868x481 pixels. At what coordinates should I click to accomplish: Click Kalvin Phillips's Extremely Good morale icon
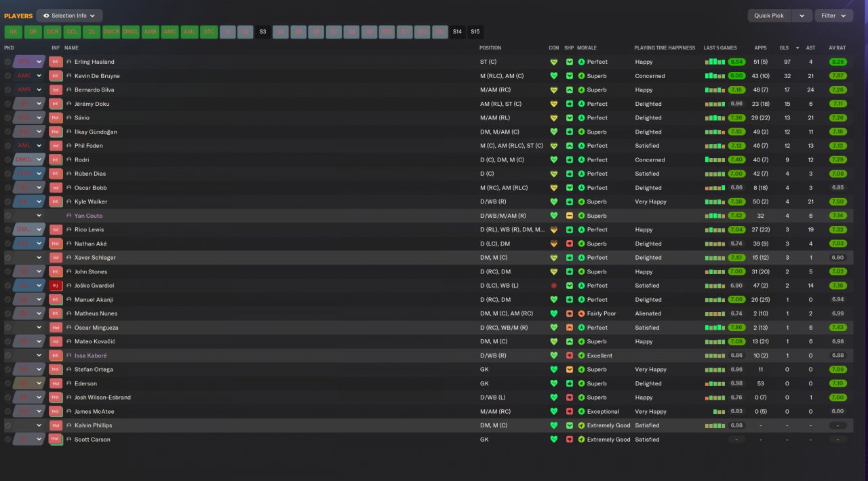[x=581, y=425]
